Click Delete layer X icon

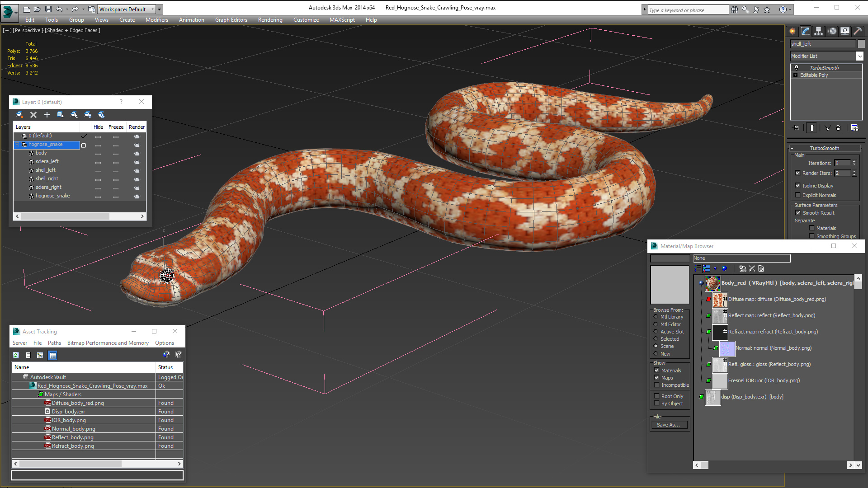coord(33,115)
